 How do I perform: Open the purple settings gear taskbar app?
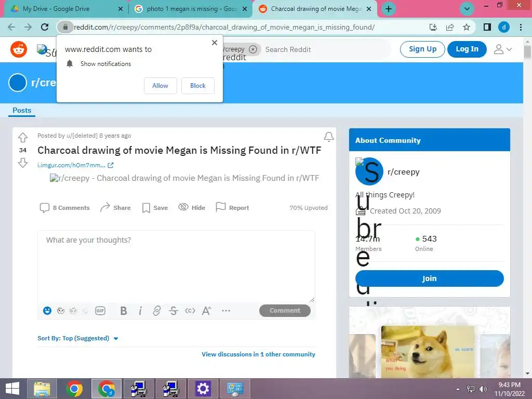click(203, 389)
